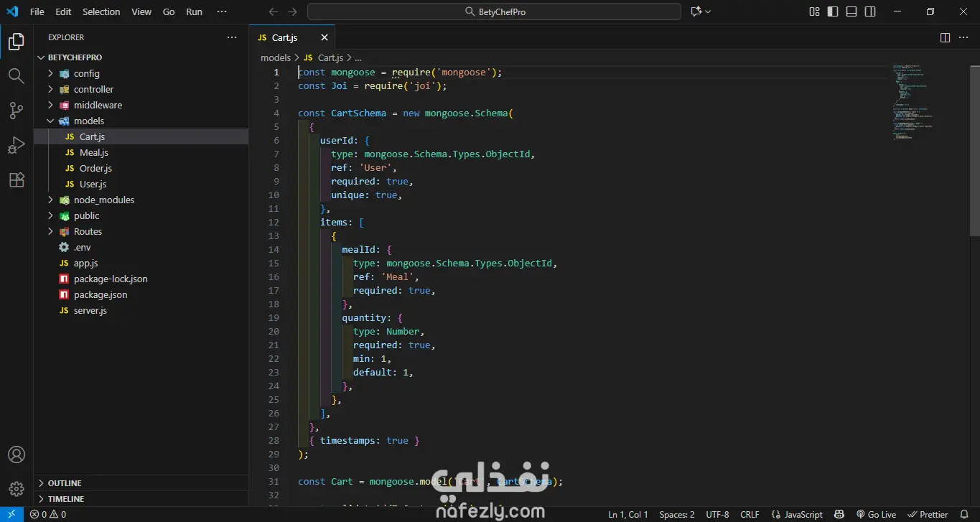The image size is (980, 522).
Task: Change file encoding via UTF-8
Action: point(718,514)
